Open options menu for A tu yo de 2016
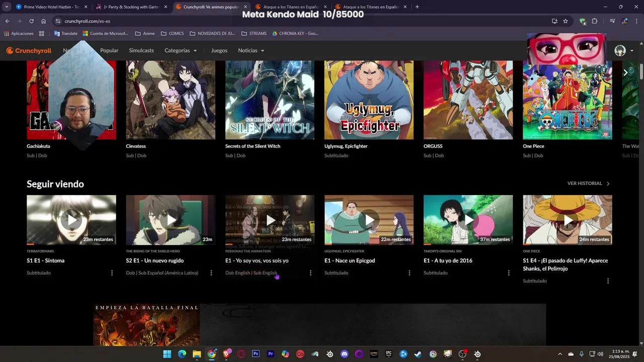644x362 pixels. pyautogui.click(x=509, y=273)
